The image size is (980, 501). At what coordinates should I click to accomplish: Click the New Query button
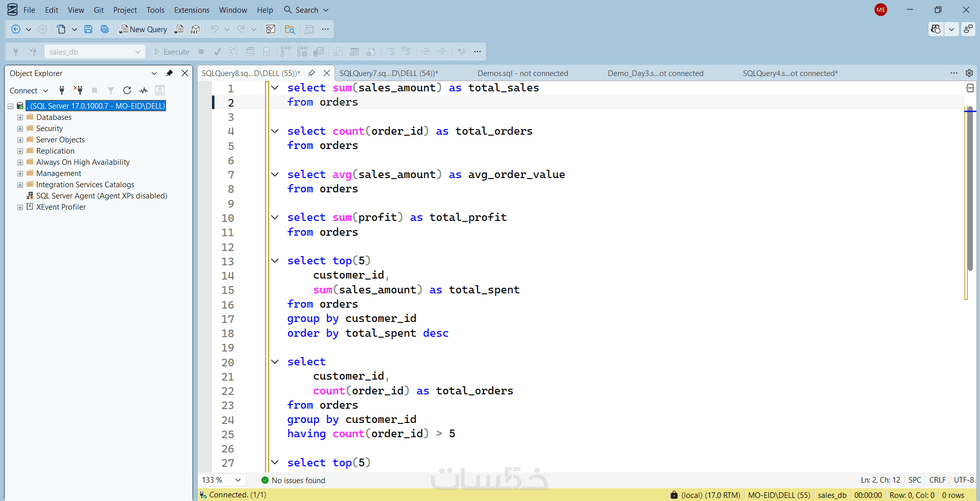coord(143,29)
